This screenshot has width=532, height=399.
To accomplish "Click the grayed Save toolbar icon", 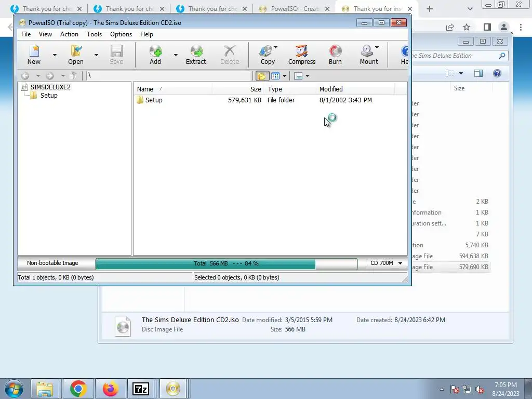I will click(x=116, y=55).
